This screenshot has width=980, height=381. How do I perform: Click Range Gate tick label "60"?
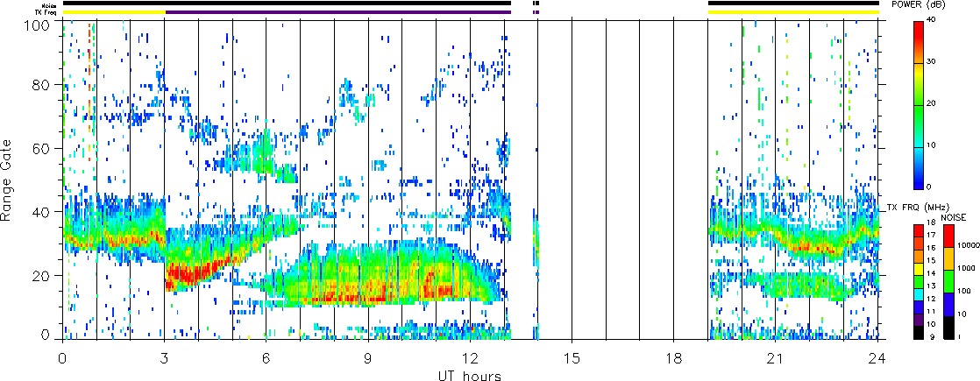pos(40,148)
